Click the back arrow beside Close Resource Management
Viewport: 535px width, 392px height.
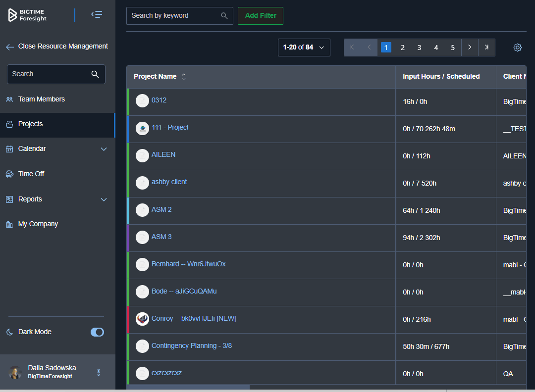[9, 46]
